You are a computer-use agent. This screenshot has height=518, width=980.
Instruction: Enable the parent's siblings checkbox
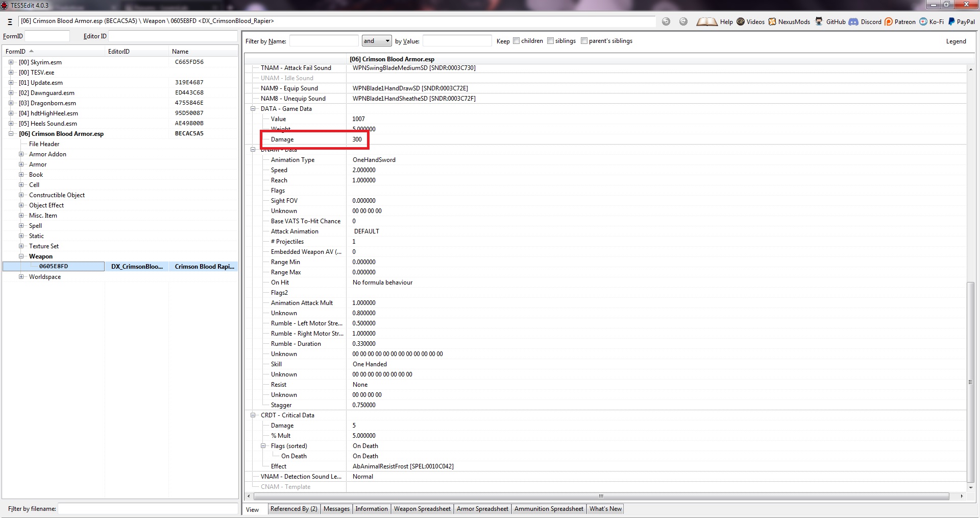pos(584,41)
